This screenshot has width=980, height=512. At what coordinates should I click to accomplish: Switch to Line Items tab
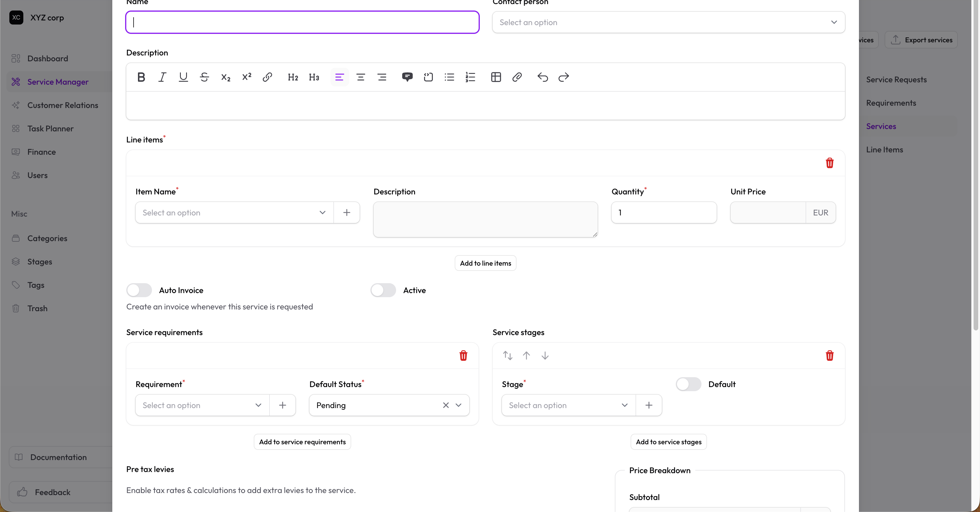pos(885,150)
